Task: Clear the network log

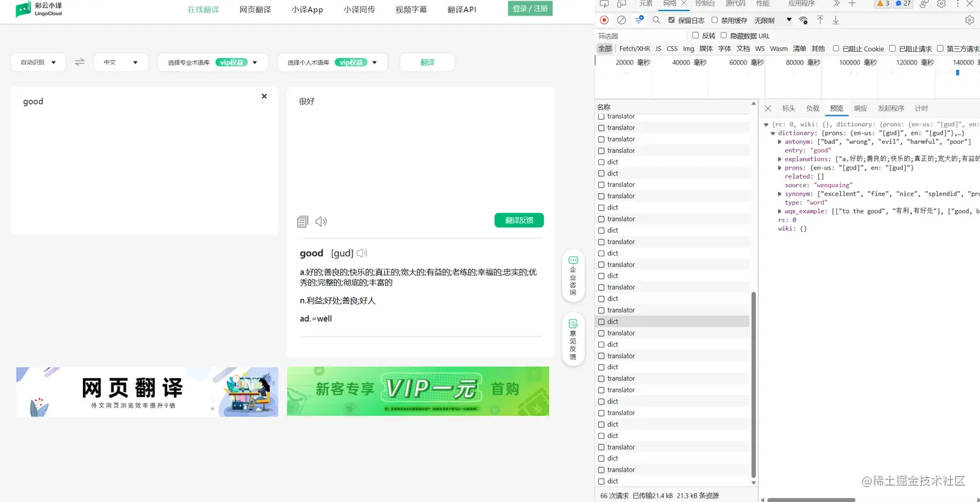Action: coord(622,20)
